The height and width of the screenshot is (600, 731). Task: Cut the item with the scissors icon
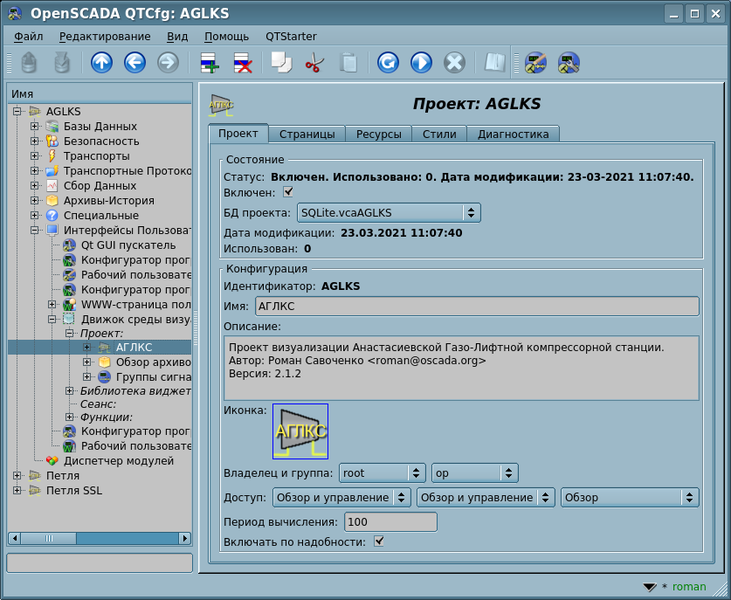tap(314, 62)
